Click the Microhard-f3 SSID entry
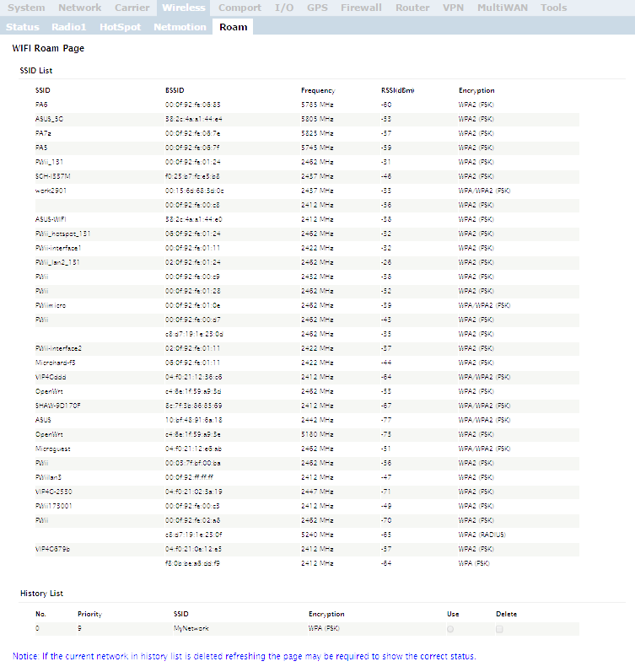635x672 pixels. 56,363
